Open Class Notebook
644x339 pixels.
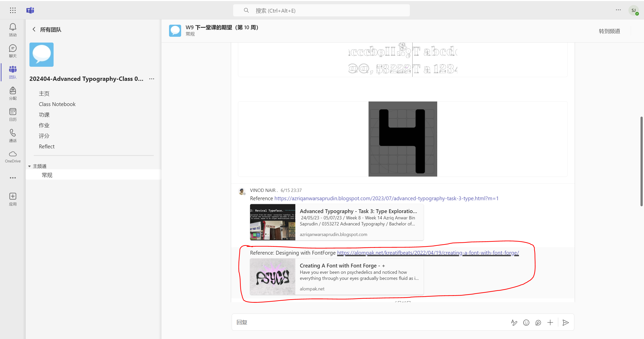(57, 104)
